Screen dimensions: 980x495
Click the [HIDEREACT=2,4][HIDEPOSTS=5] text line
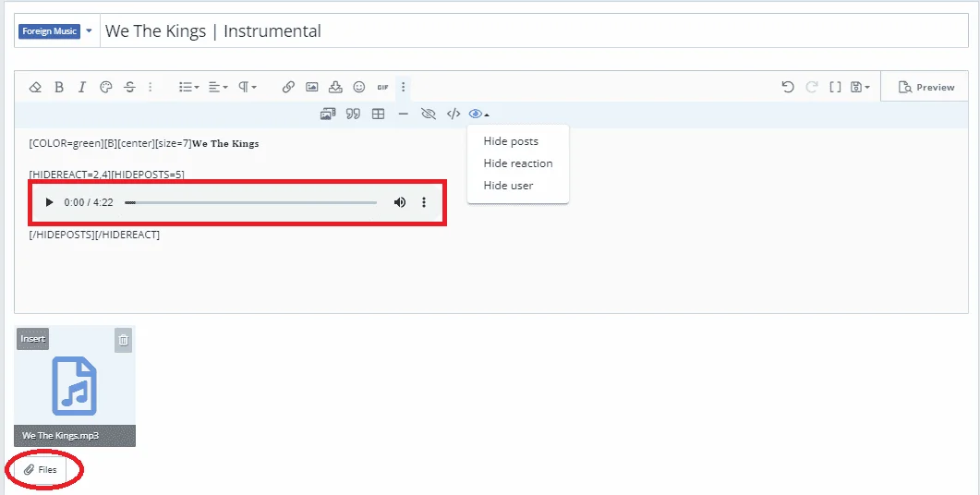106,175
